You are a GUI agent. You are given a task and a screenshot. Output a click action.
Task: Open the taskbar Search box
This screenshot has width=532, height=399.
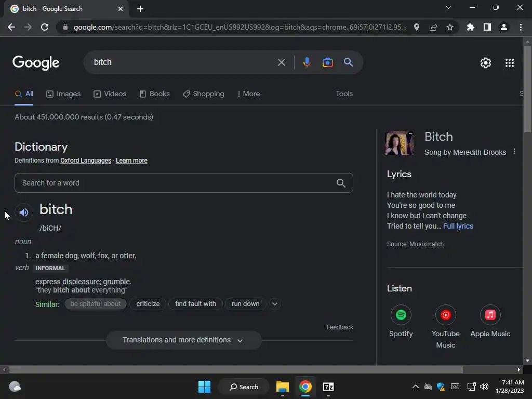click(x=244, y=387)
